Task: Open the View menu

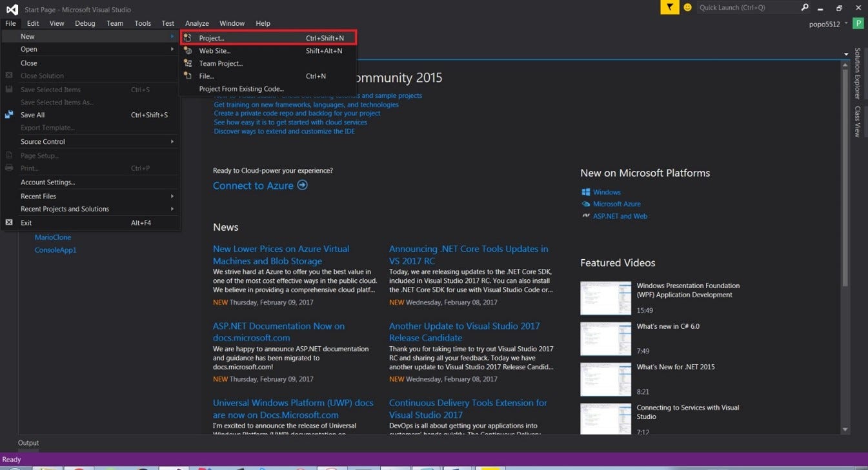Action: coord(57,23)
